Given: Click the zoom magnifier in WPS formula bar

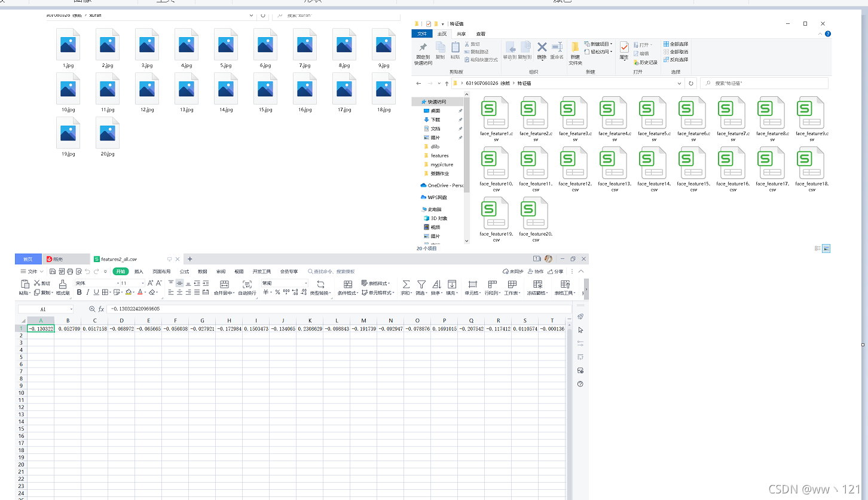Looking at the screenshot, I should tap(92, 309).
